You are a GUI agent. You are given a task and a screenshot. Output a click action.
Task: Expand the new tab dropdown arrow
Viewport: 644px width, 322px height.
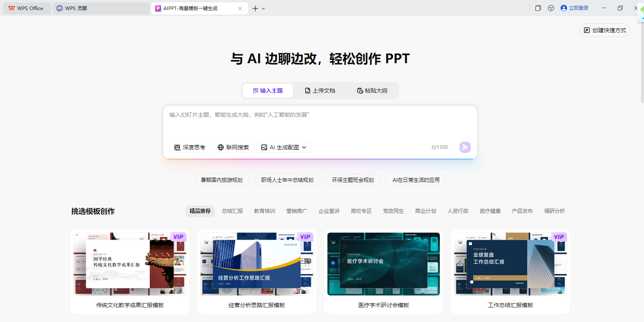(263, 8)
